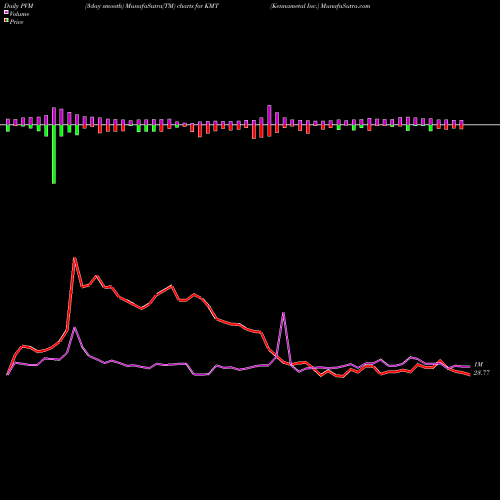Click the '28.77' price value label
This screenshot has height=500, width=500.
click(x=482, y=373)
